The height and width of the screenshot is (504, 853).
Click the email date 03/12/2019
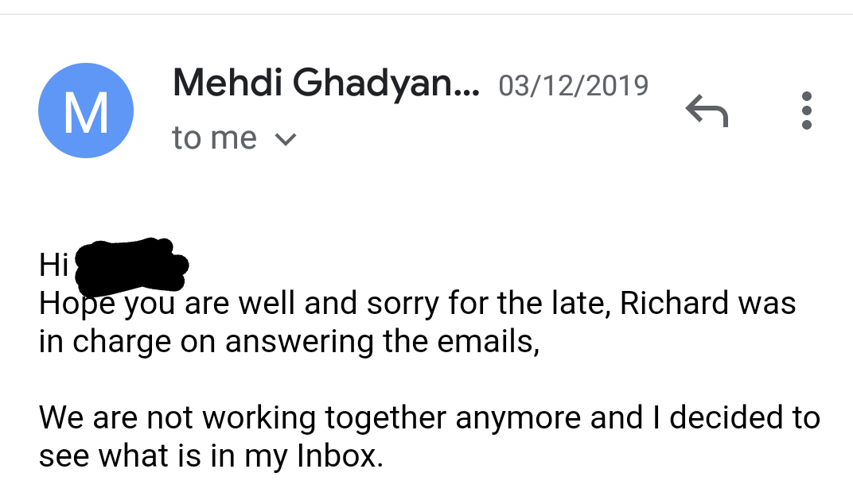[x=573, y=85]
